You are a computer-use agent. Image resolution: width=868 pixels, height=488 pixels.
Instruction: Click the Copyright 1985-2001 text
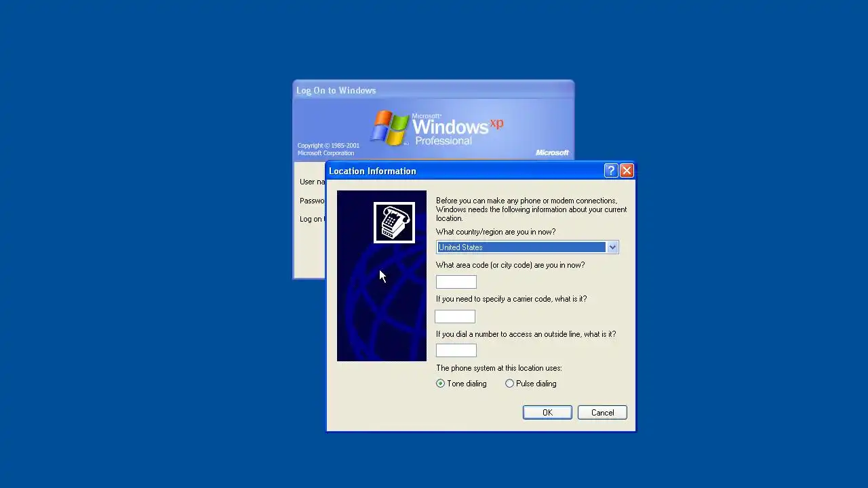point(328,149)
